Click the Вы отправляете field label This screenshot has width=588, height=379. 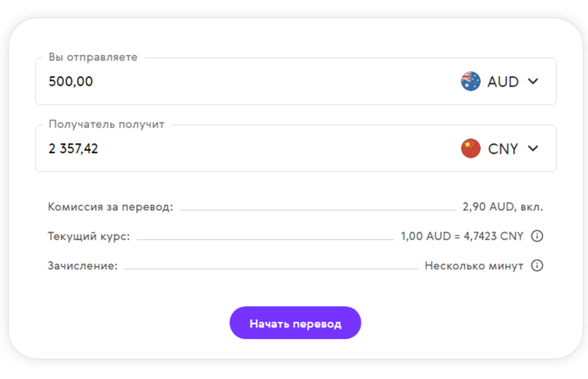click(x=92, y=57)
